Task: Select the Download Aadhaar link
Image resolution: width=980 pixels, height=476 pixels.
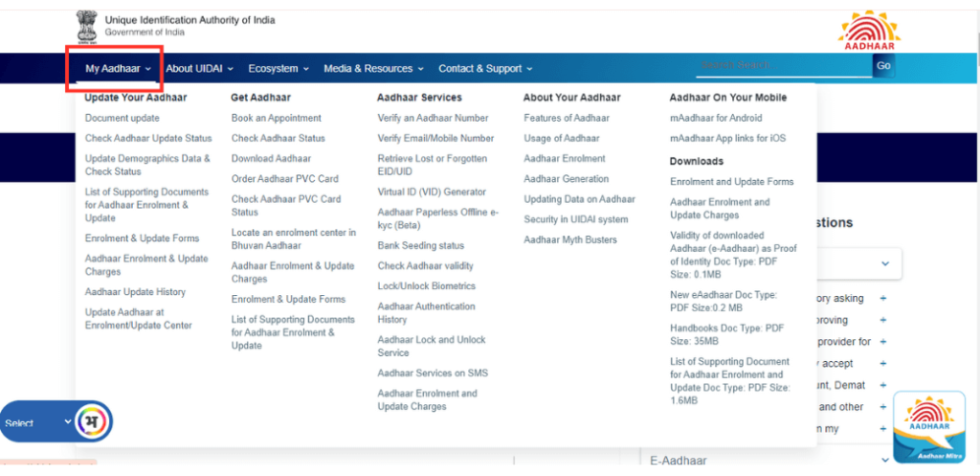Action: 271,159
